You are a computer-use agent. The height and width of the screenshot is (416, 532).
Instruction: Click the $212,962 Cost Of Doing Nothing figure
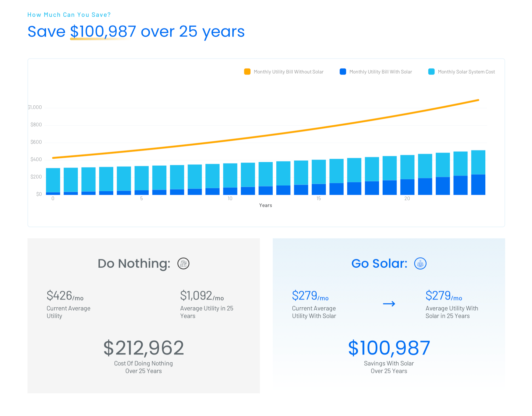point(144,348)
